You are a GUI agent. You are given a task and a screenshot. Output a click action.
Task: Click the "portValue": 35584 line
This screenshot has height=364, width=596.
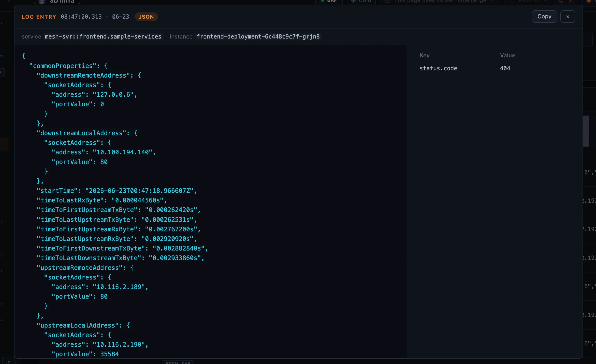pyautogui.click(x=85, y=354)
